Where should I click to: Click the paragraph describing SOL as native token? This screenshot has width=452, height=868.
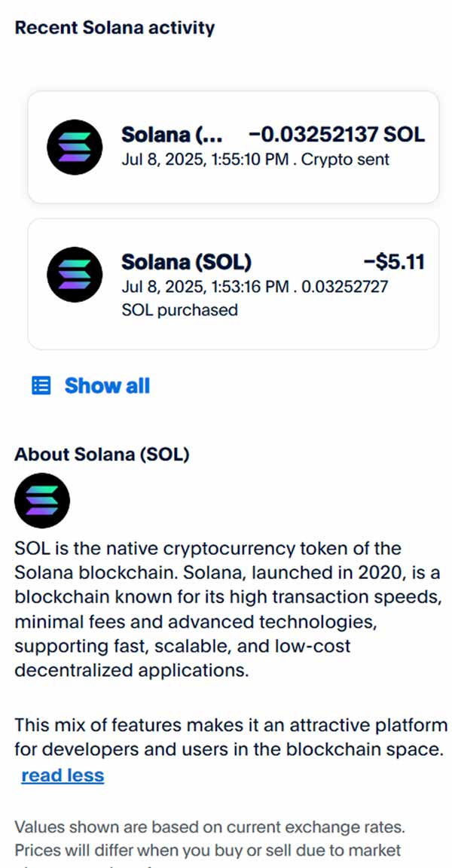[226, 608]
